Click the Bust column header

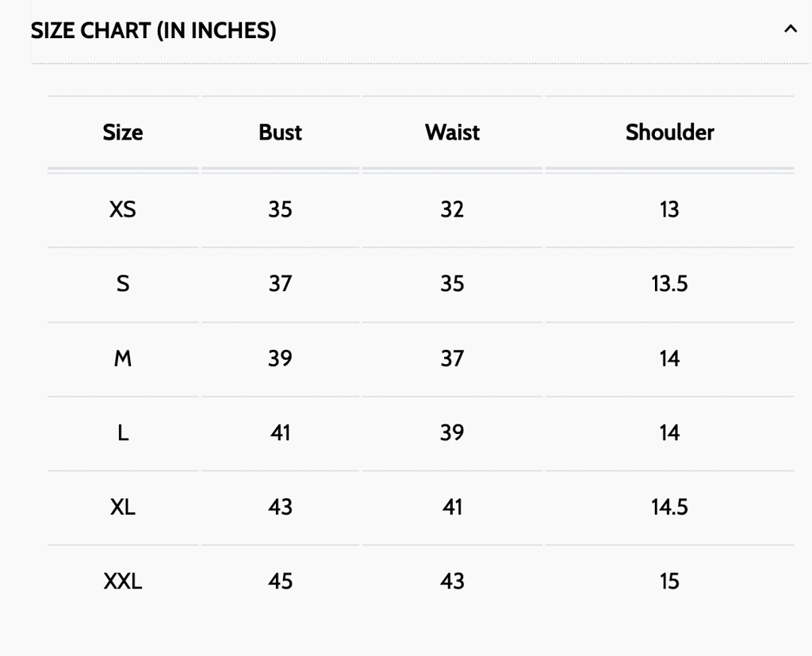(x=280, y=132)
